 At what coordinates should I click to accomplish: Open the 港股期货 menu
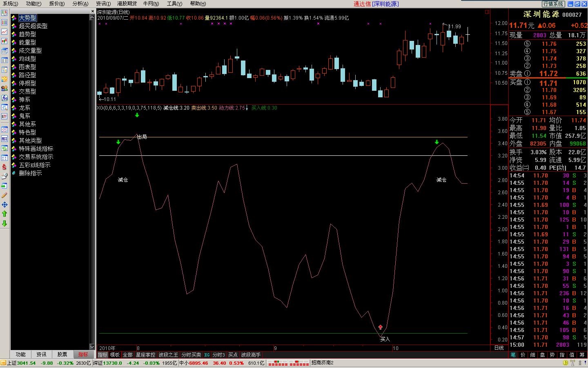coord(127,4)
